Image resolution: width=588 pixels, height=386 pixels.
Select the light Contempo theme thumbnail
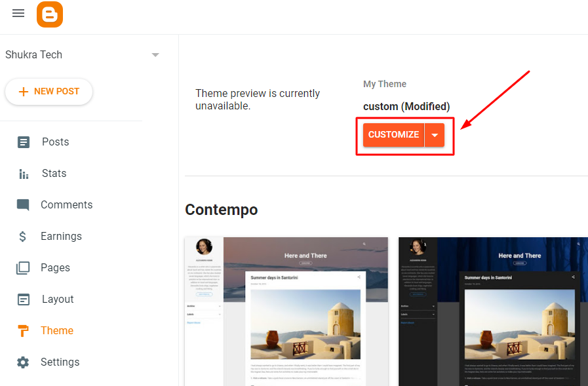(x=286, y=311)
